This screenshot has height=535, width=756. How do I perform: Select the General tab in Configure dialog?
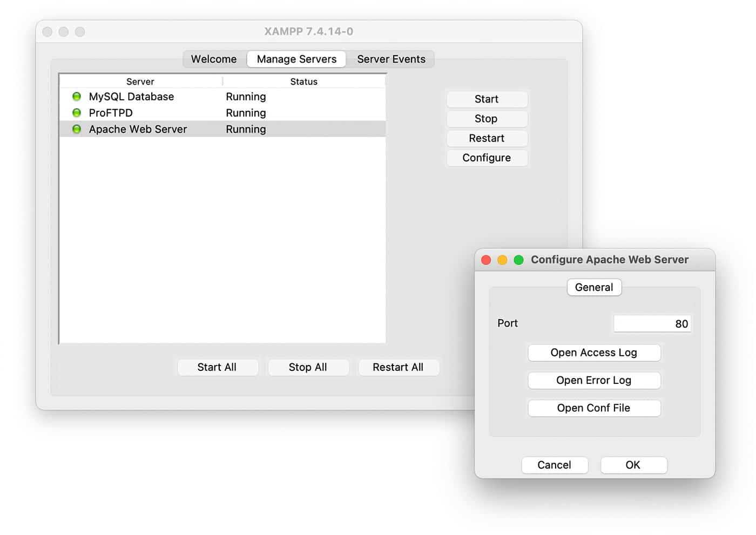(594, 287)
